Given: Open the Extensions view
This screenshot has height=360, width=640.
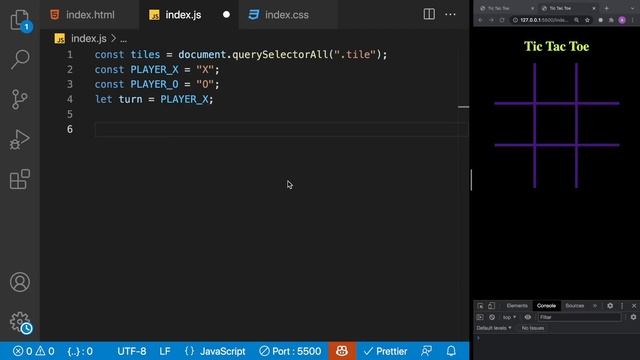Looking at the screenshot, I should pyautogui.click(x=20, y=179).
